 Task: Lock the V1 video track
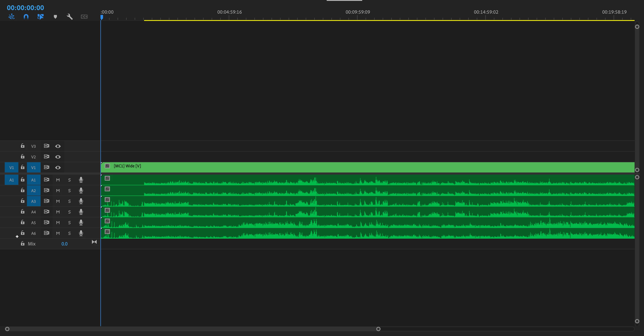tap(22, 167)
